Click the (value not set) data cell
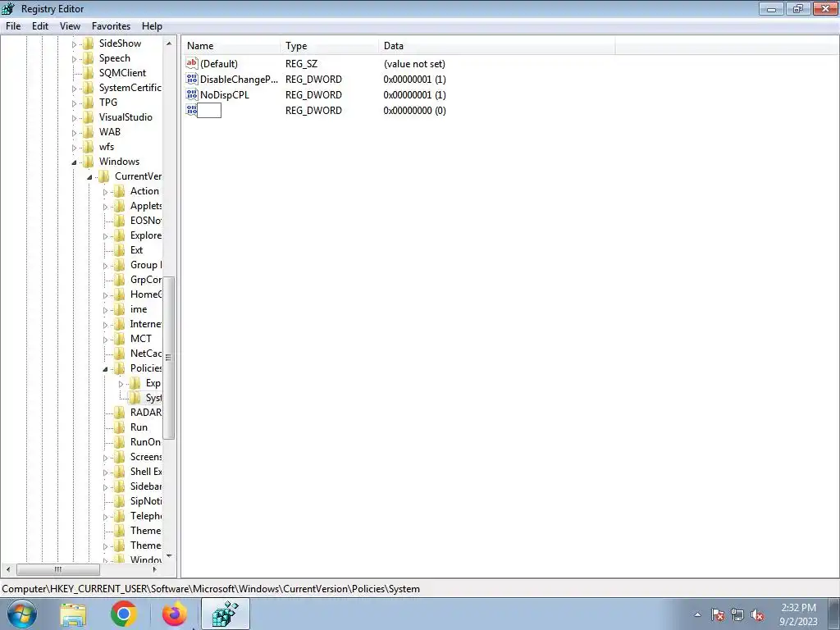The height and width of the screenshot is (630, 840). point(414,64)
